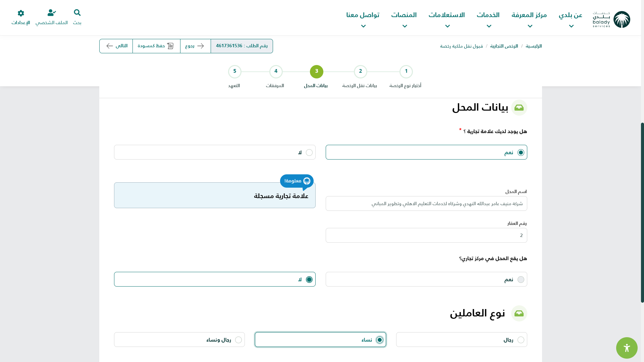Open the personal profile icon
This screenshot has height=362, width=644.
tap(51, 13)
